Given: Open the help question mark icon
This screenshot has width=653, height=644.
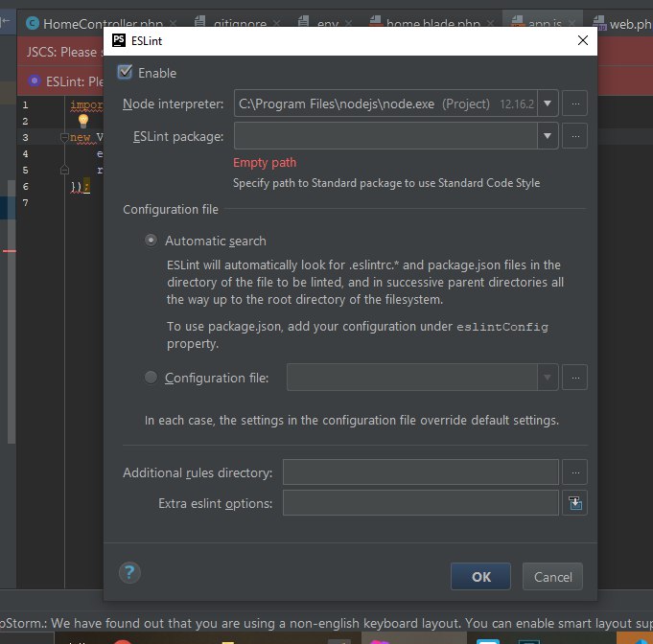Looking at the screenshot, I should point(129,573).
